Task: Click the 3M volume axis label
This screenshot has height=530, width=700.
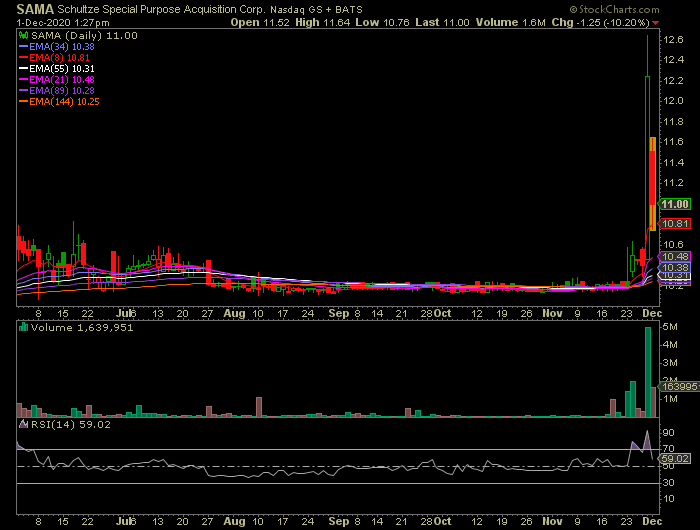Action: click(x=670, y=363)
